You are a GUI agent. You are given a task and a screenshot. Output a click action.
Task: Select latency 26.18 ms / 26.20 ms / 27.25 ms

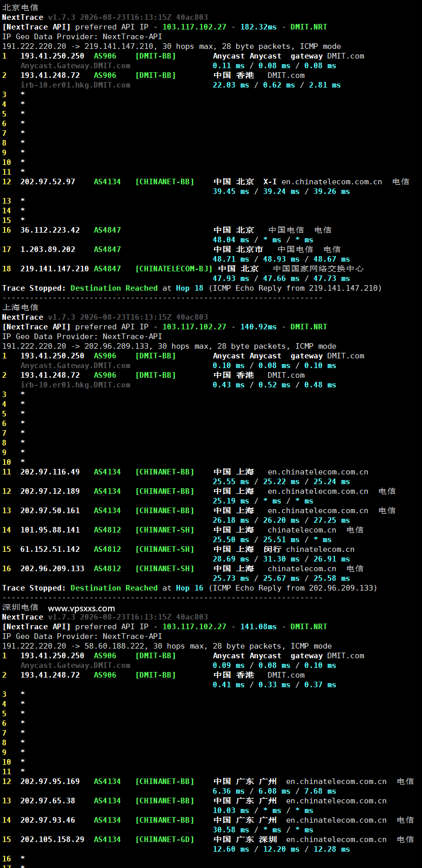click(x=282, y=520)
